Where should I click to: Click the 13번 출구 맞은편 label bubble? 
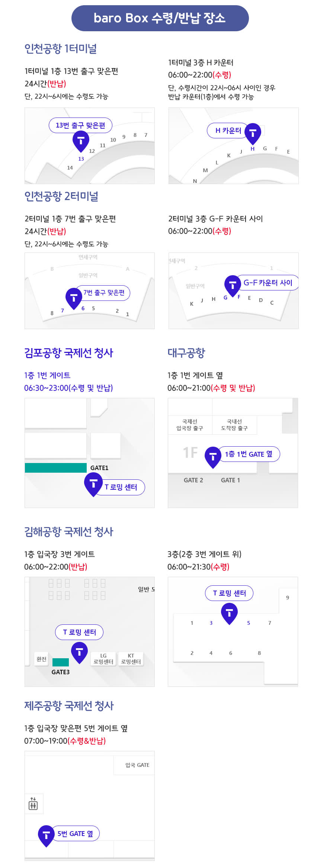[80, 125]
